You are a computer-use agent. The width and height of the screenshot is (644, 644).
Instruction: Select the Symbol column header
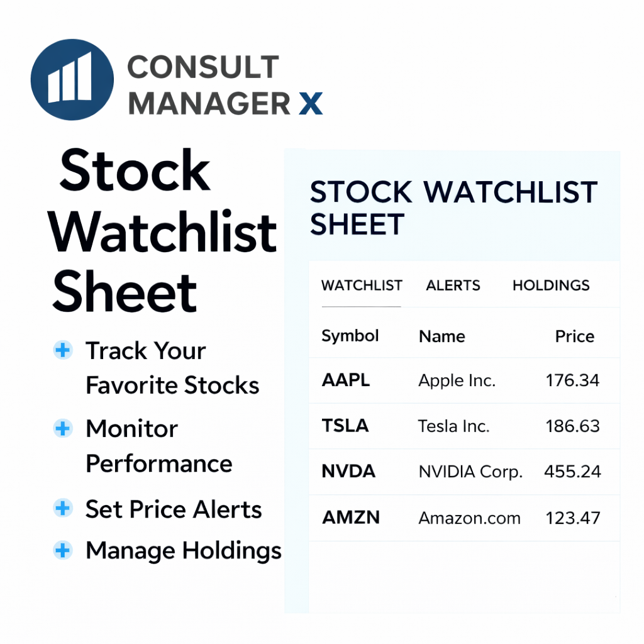pos(350,336)
